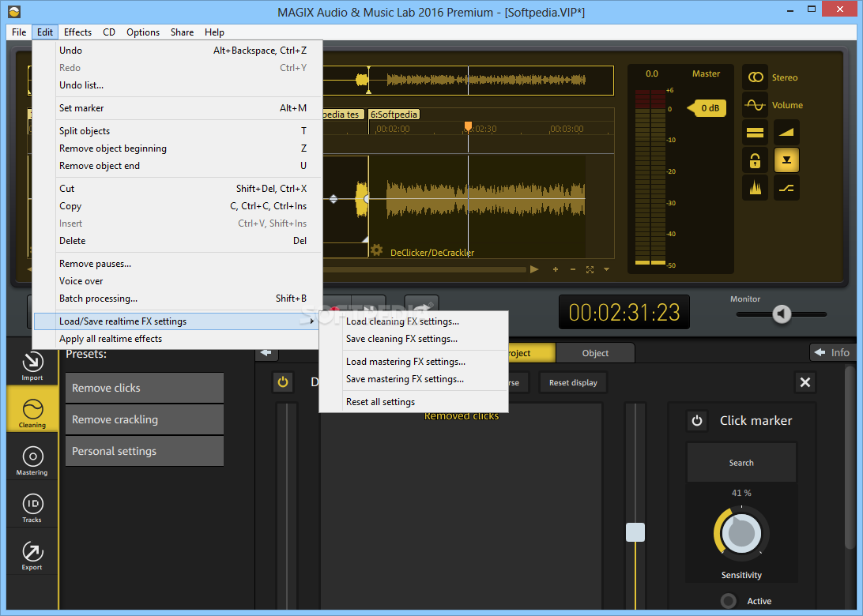Close the DeClicker effect panel
This screenshot has width=863, height=616.
click(805, 382)
